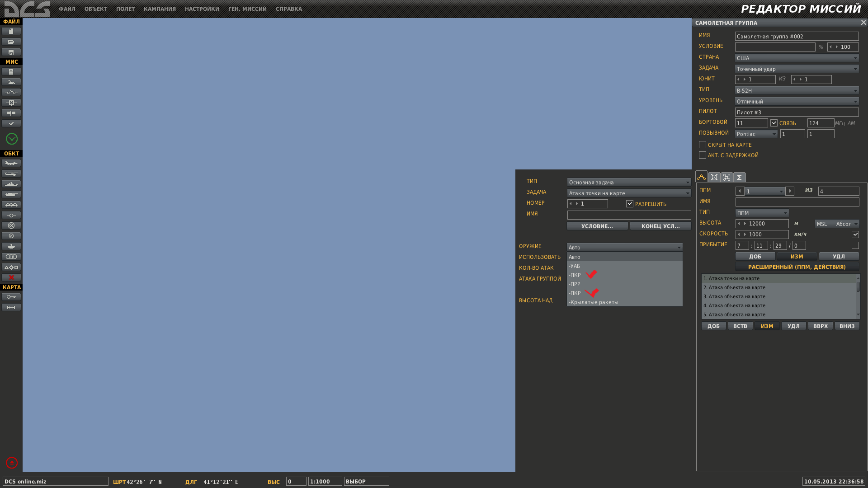Open the aircraft ТИП B-52H dropdown
The image size is (868, 488).
[x=797, y=90]
